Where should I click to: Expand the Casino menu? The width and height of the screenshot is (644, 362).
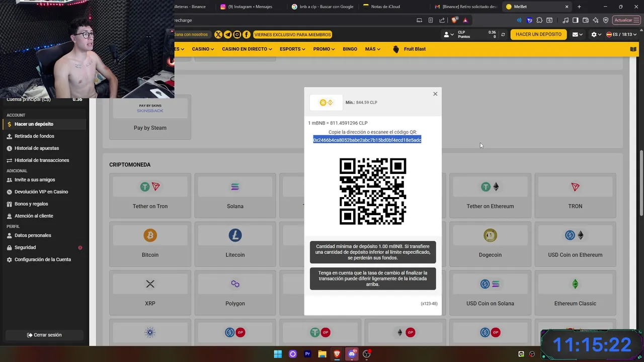[x=203, y=49]
